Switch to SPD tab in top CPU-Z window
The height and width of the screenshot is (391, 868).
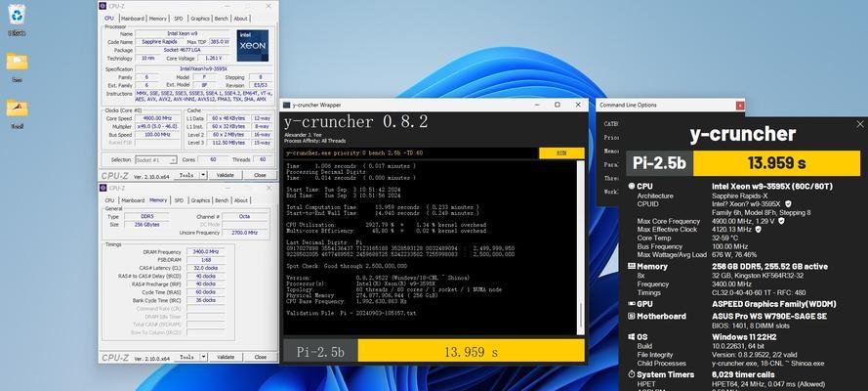[x=179, y=19]
